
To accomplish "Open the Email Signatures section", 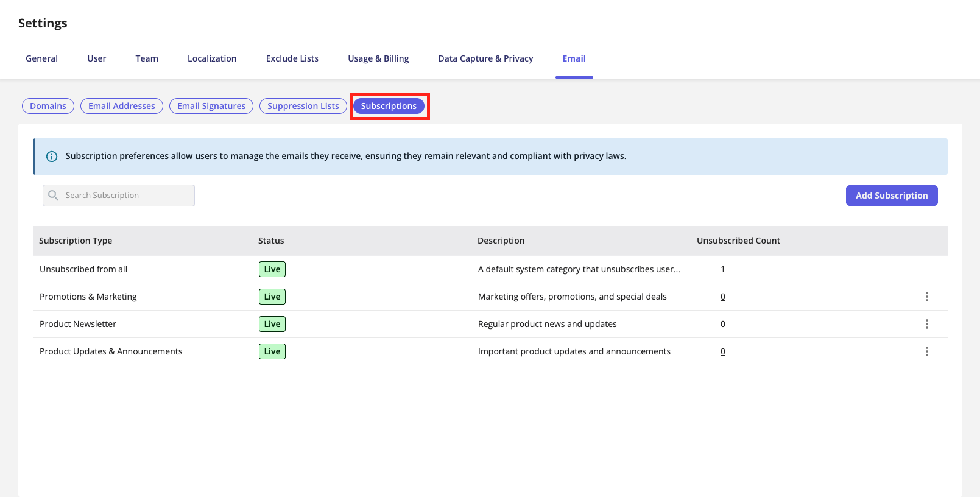I will click(x=211, y=106).
